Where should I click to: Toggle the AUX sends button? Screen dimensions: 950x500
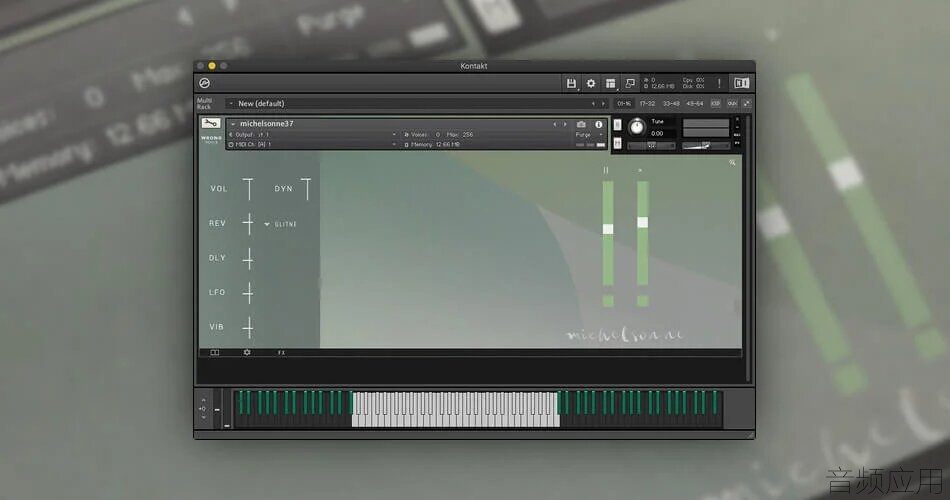click(x=732, y=104)
